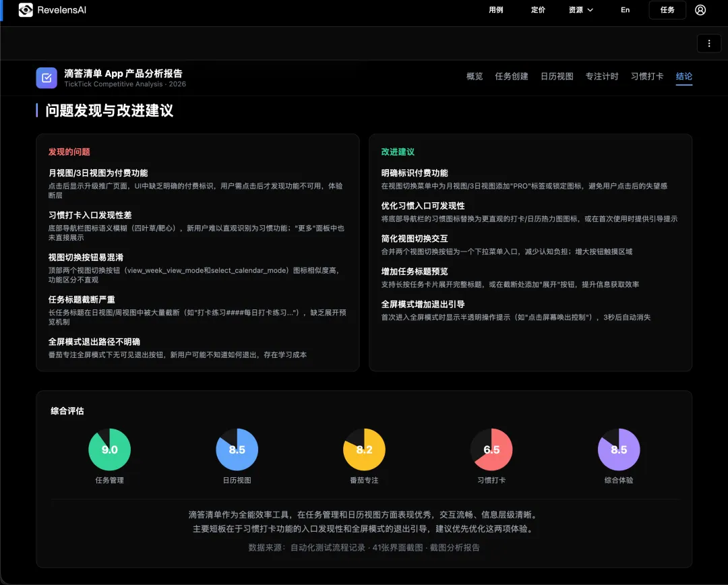Click the TickTick Competitive Analysis · 2026 subtitle
Screen dimensions: 728x585
tap(125, 84)
